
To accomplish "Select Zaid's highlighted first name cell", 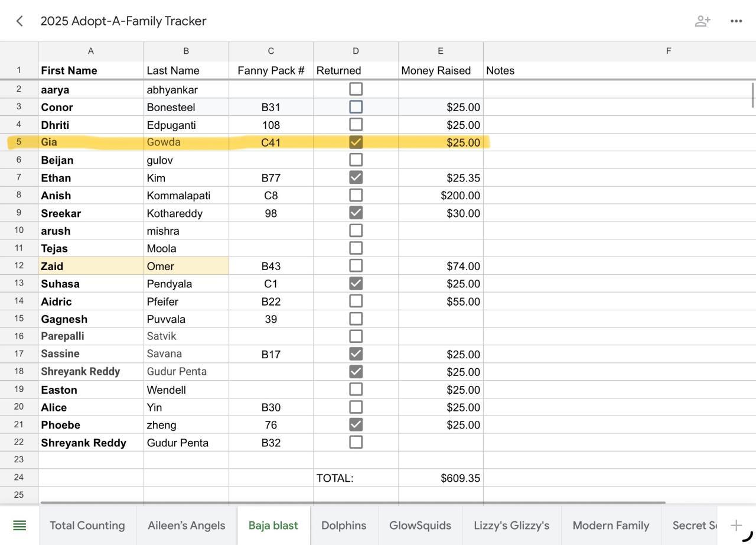I will point(91,266).
